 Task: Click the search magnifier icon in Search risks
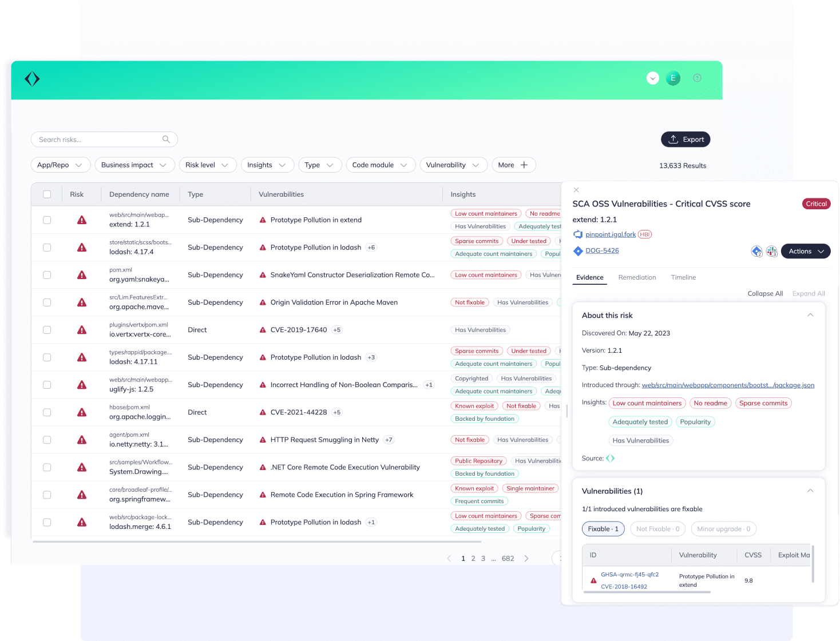coord(166,140)
